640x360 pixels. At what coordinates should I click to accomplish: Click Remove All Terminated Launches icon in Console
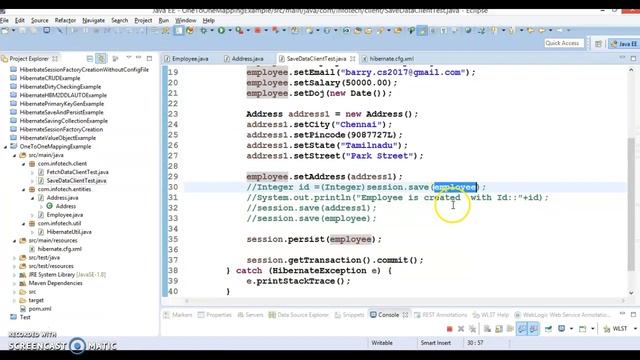[472, 329]
